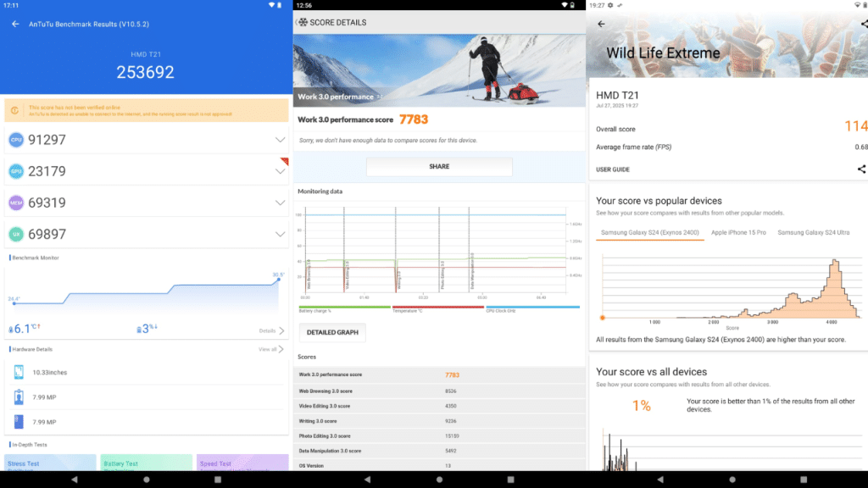868x488 pixels.
Task: Tap the MEM score icon in AnTuTu
Action: coord(16,203)
